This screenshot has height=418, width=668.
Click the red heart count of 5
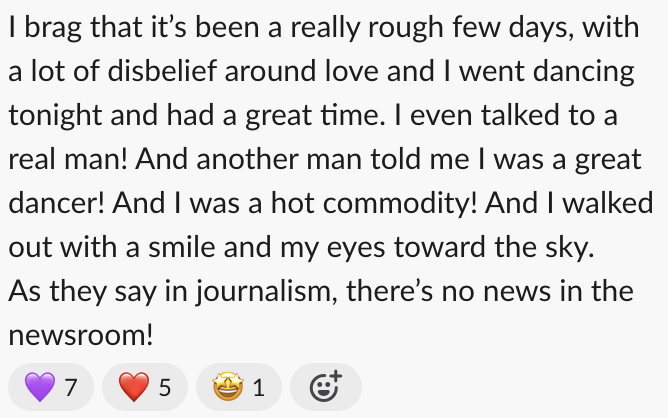tap(165, 388)
